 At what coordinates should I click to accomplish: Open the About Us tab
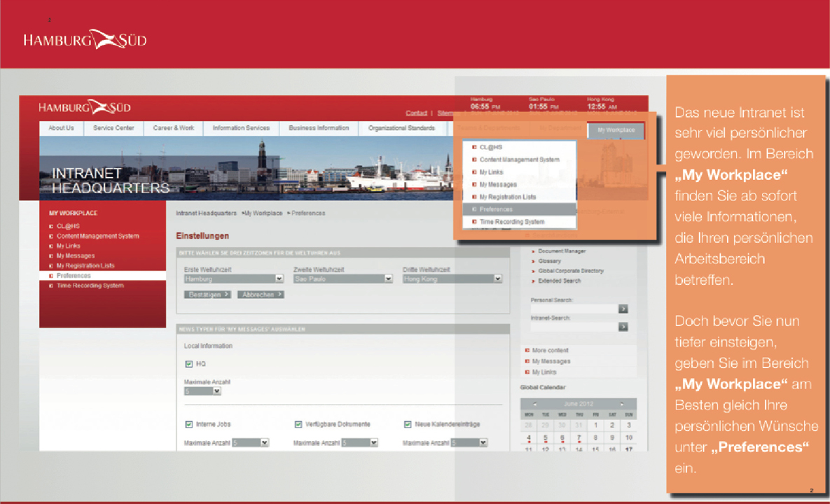tap(62, 129)
